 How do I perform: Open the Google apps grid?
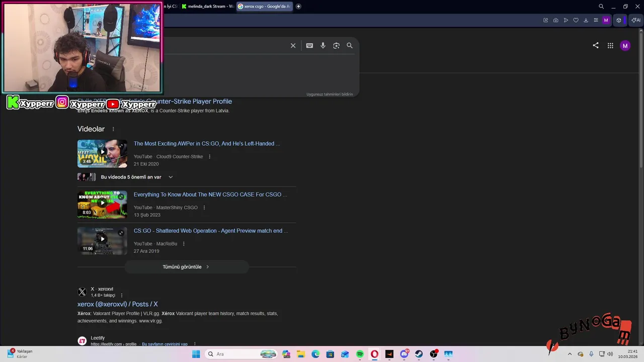pos(610,45)
